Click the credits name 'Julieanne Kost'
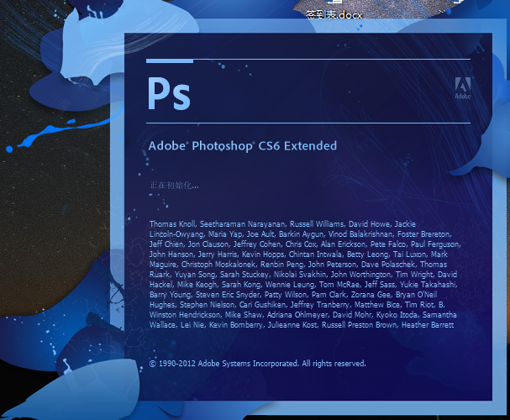Viewport: 510px width, 420px height. [292, 325]
